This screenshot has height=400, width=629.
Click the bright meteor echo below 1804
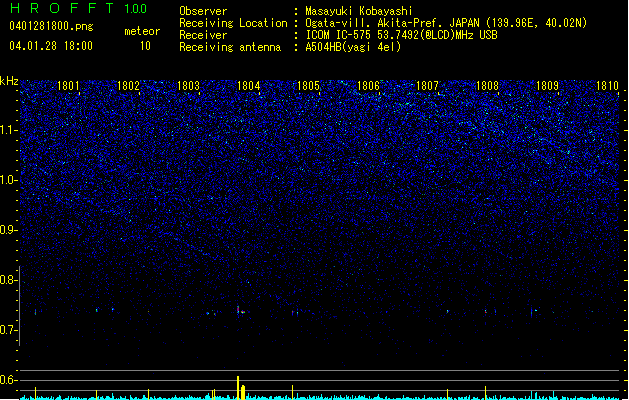[240, 310]
